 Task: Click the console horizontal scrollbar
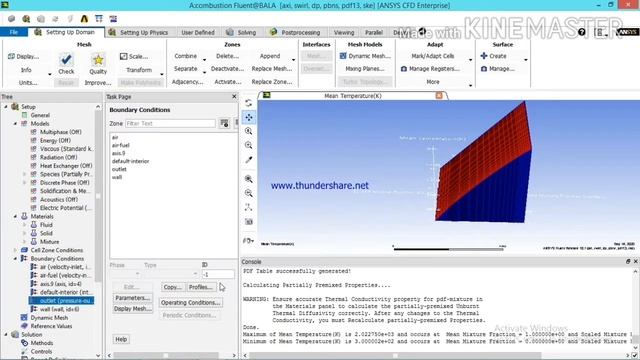point(395,356)
